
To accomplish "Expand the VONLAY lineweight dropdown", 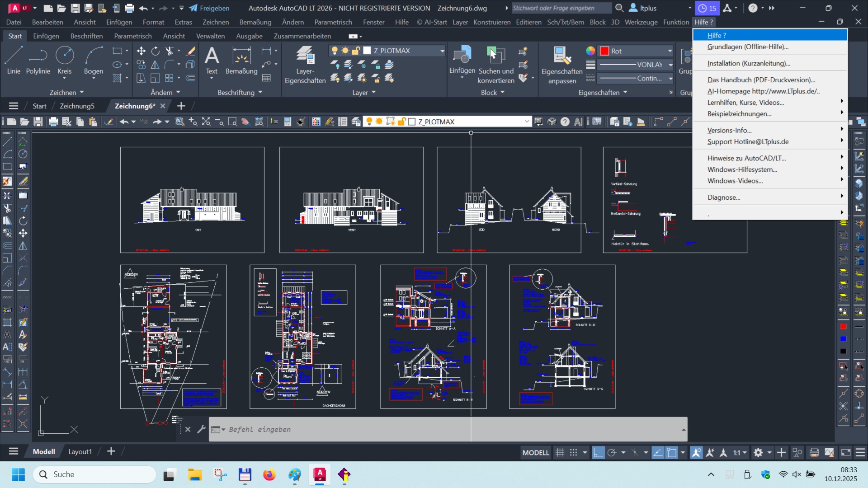I will [x=670, y=65].
